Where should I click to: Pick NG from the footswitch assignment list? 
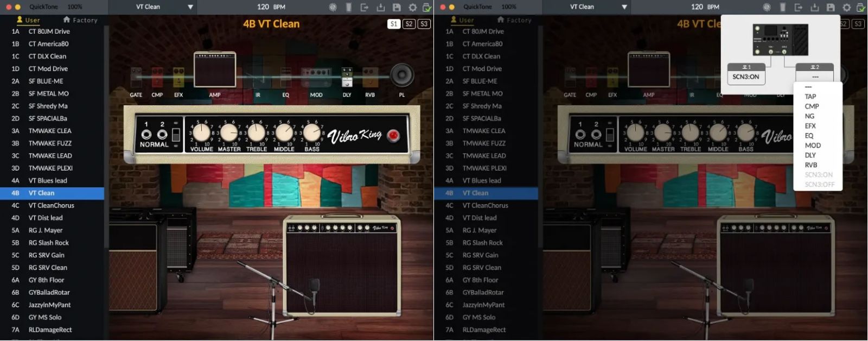pos(809,116)
